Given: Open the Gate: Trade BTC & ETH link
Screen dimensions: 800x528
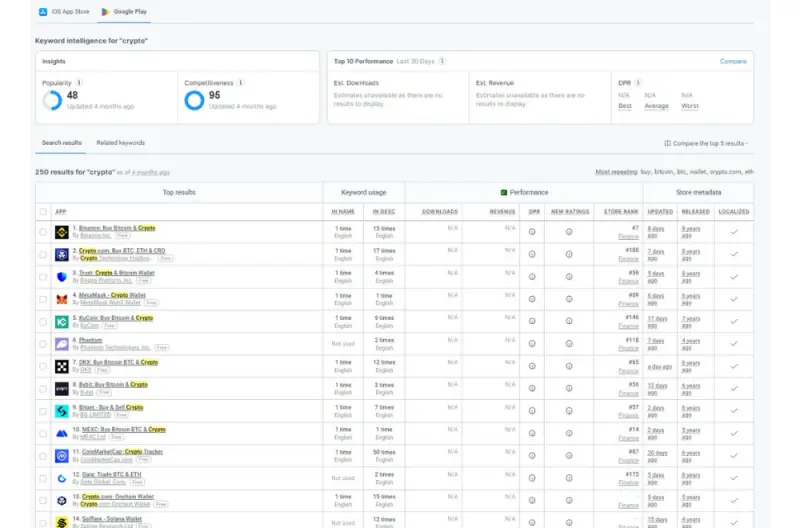Looking at the screenshot, I should [111, 474].
